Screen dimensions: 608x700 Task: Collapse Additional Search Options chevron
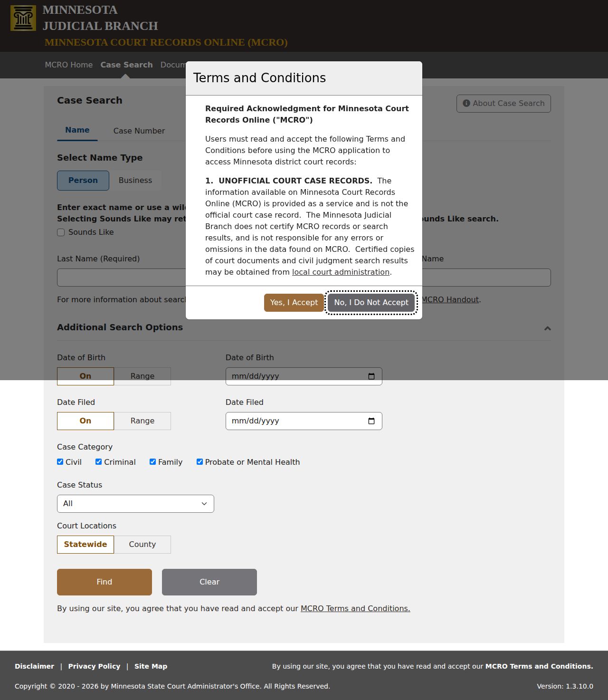[x=548, y=328]
